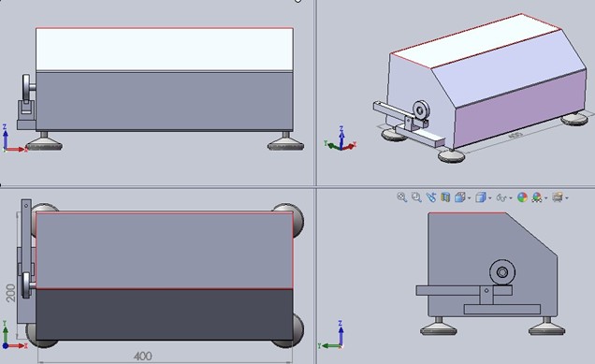Click the vertical viewport splitter bar
This screenshot has width=595, height=364.
pyautogui.click(x=315, y=182)
